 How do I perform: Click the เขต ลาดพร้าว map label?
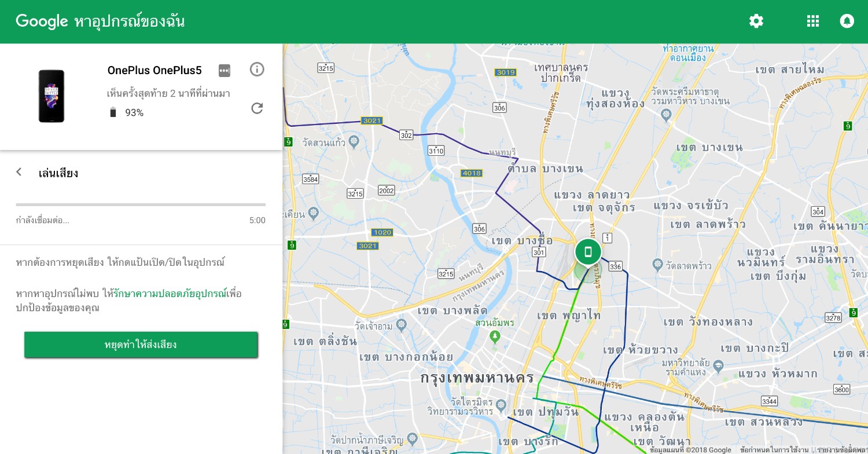(x=708, y=225)
